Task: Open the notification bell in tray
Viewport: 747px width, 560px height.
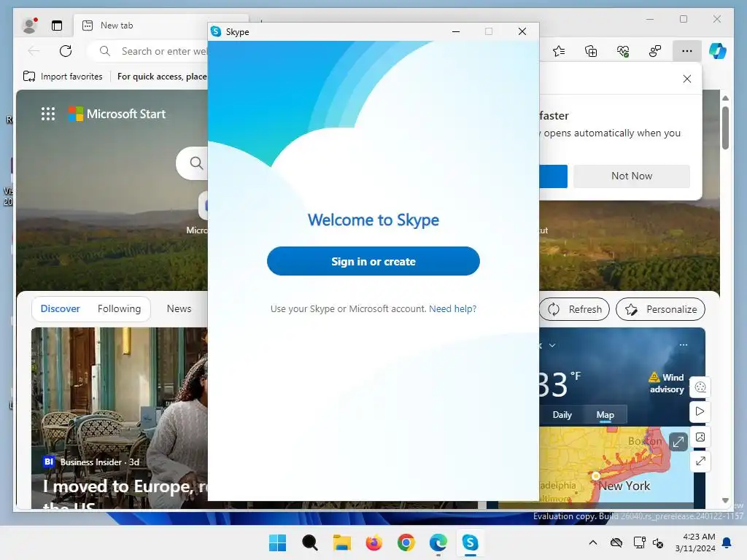Action: [x=727, y=542]
